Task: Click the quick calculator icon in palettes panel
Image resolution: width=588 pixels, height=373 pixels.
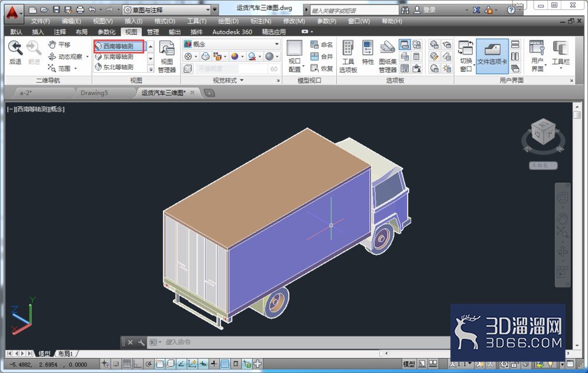Action: [416, 56]
